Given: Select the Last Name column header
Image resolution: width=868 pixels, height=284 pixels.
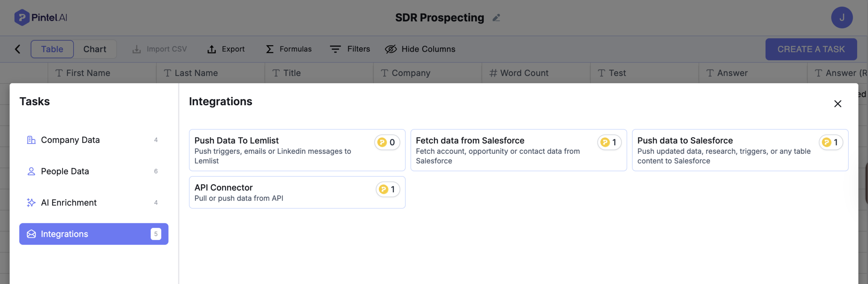Looking at the screenshot, I should (x=211, y=73).
